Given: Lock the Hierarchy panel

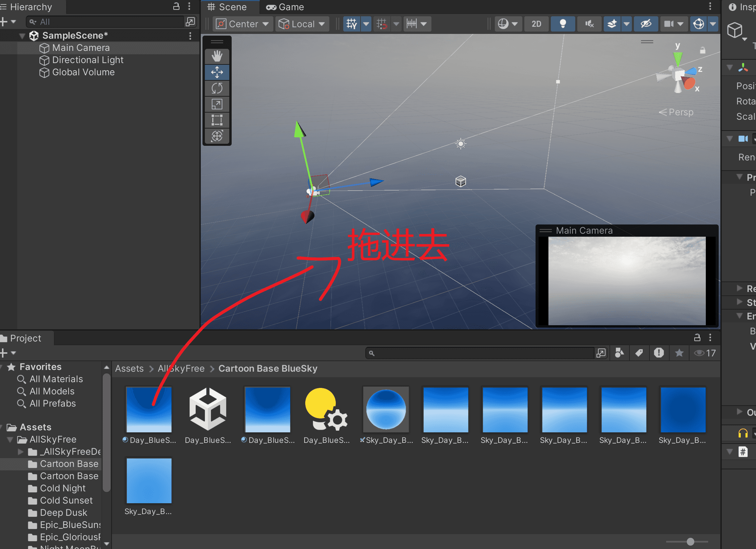Looking at the screenshot, I should (x=176, y=6).
